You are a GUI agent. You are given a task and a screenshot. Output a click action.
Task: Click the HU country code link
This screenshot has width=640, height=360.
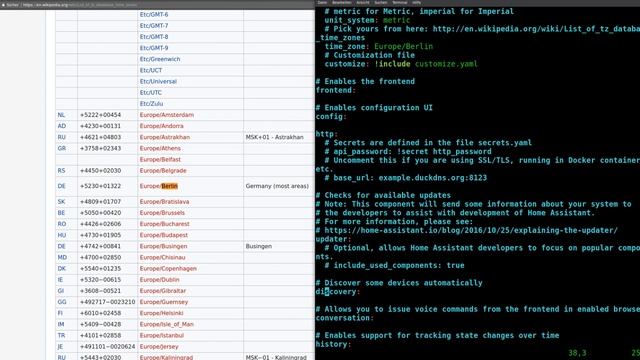[x=62, y=235]
